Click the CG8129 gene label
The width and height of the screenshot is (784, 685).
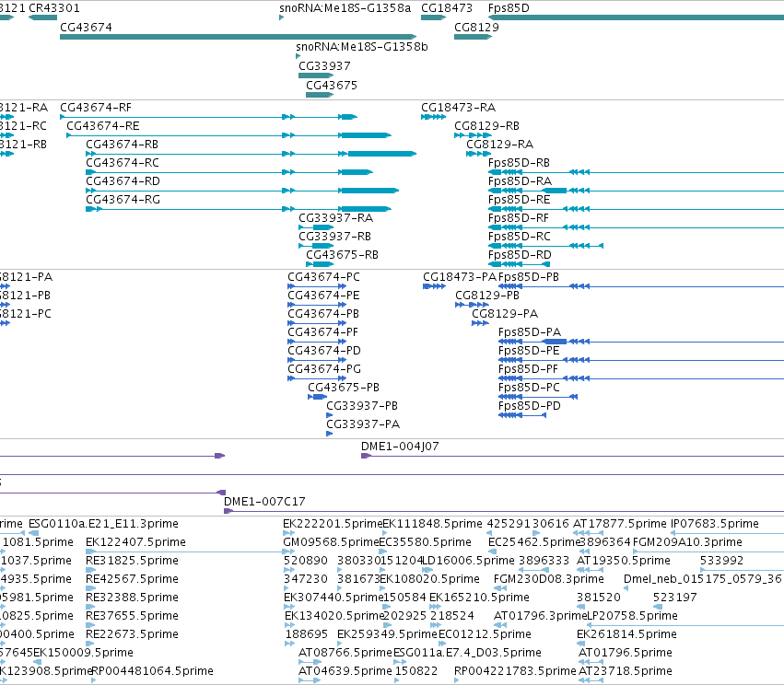tap(476, 28)
